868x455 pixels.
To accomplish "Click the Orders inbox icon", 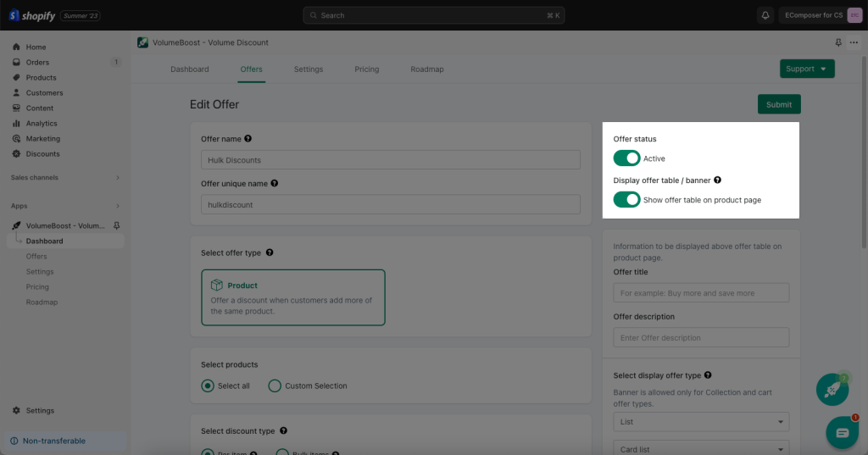I will point(16,62).
